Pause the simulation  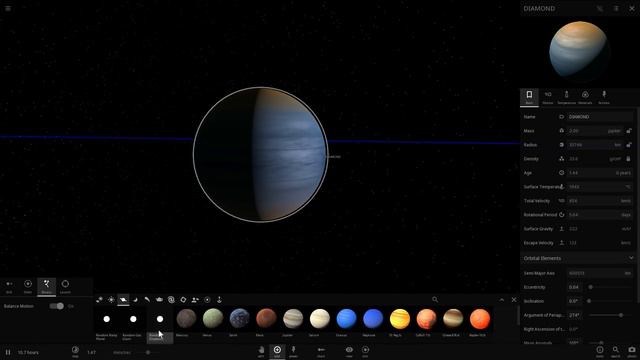click(x=8, y=352)
